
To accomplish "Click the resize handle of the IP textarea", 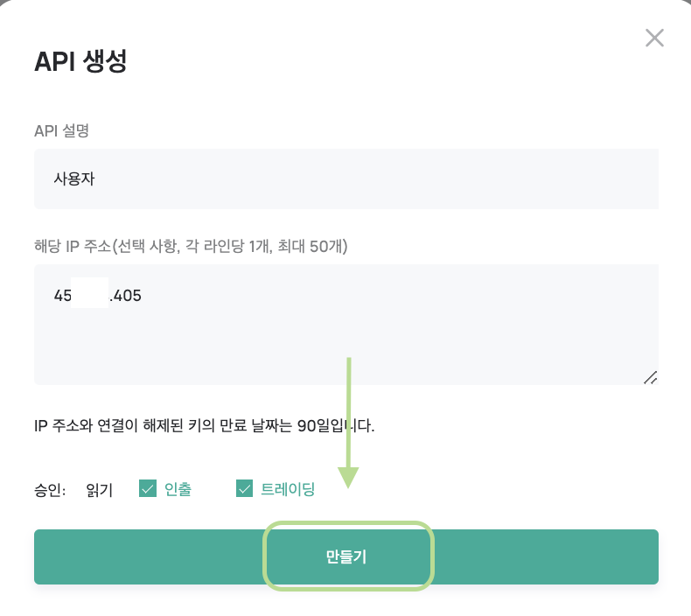I will (x=650, y=377).
